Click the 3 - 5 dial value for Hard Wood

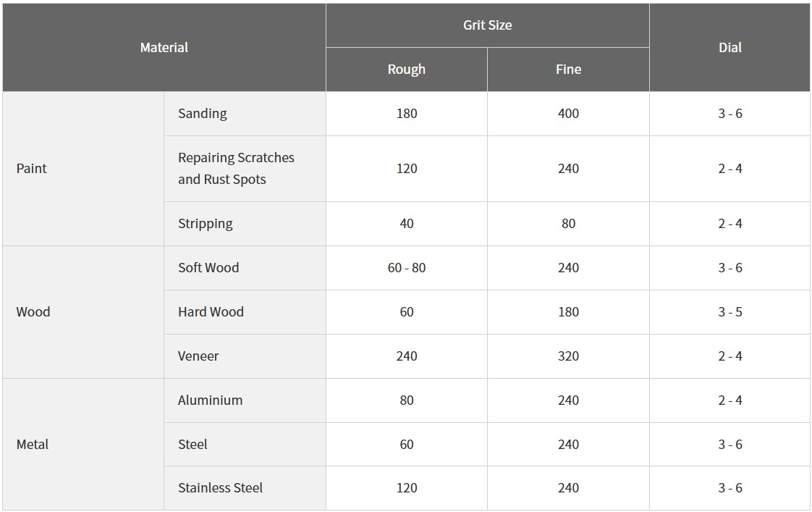click(729, 312)
